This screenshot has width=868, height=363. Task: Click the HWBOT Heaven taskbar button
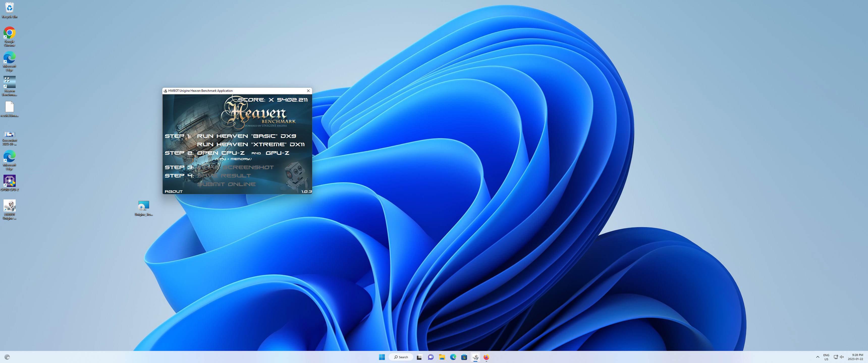[x=475, y=357]
